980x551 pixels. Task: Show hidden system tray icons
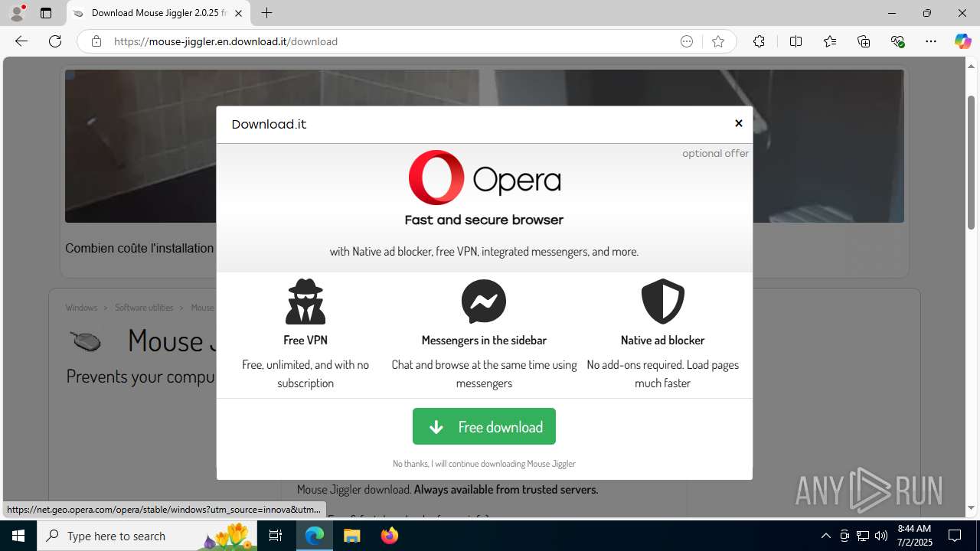coord(825,536)
